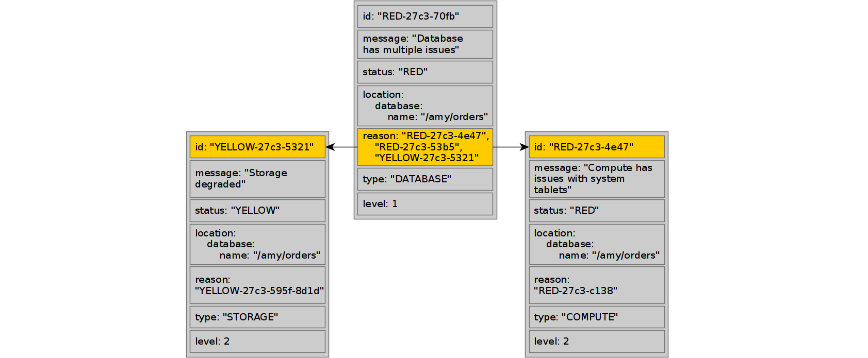The width and height of the screenshot is (868, 358).
Task: Select the type "COMPUTE" cell
Action: click(597, 317)
